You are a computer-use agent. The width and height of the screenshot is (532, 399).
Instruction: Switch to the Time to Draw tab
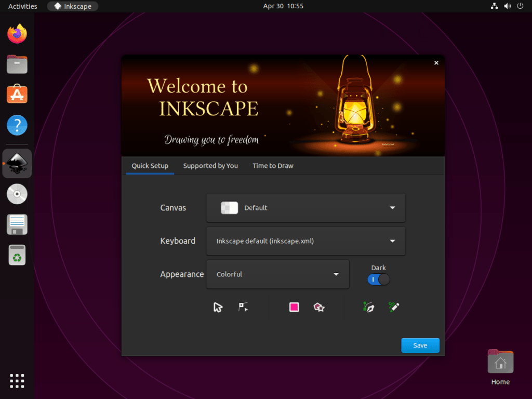point(272,166)
